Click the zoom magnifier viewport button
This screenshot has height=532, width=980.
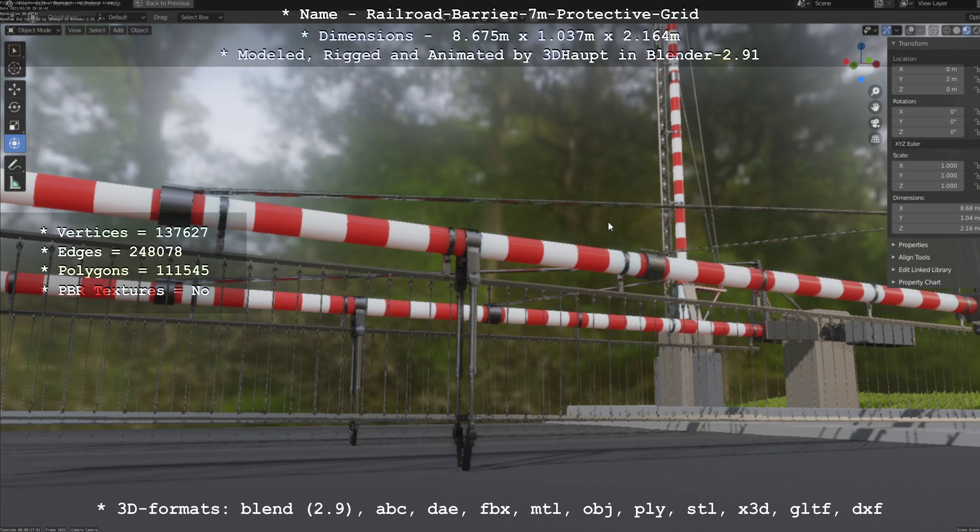click(x=875, y=91)
